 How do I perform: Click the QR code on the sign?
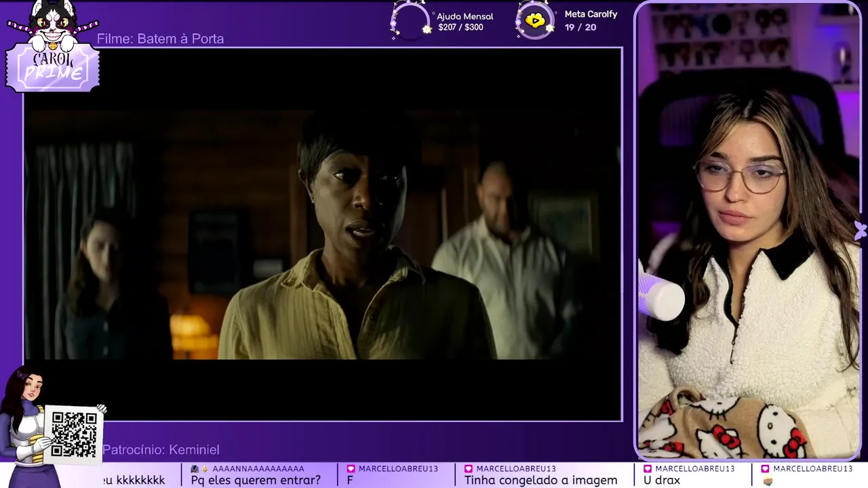74,434
